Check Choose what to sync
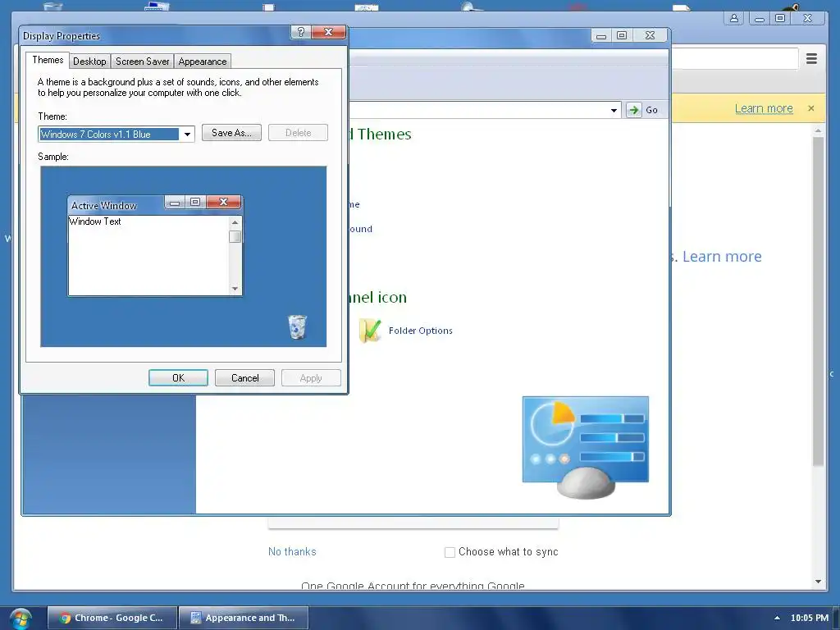This screenshot has height=630, width=840. [450, 552]
